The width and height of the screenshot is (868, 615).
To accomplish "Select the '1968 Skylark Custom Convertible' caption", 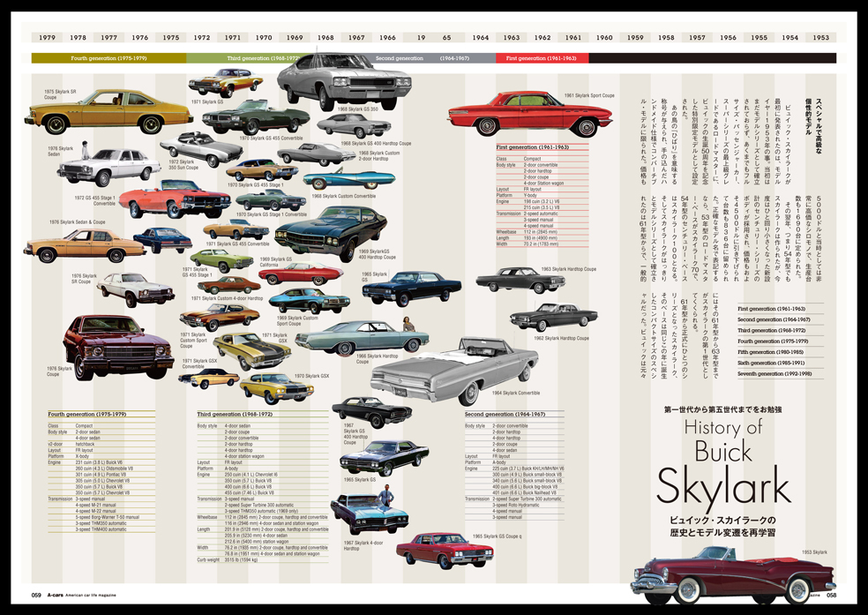I will (x=344, y=196).
